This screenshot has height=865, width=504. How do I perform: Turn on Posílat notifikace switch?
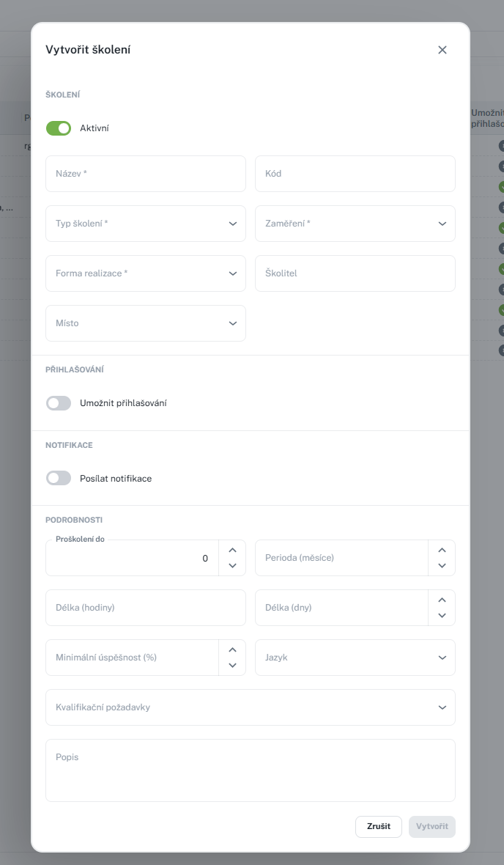click(x=59, y=478)
